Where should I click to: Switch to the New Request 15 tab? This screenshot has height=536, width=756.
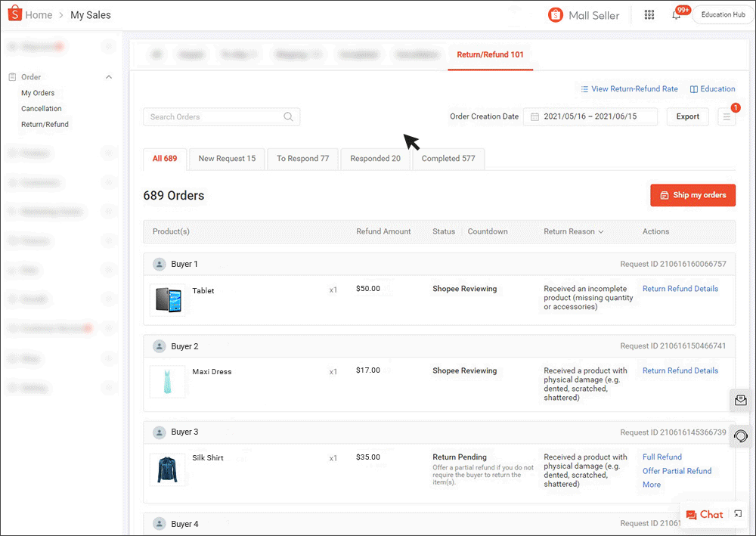[x=227, y=159]
